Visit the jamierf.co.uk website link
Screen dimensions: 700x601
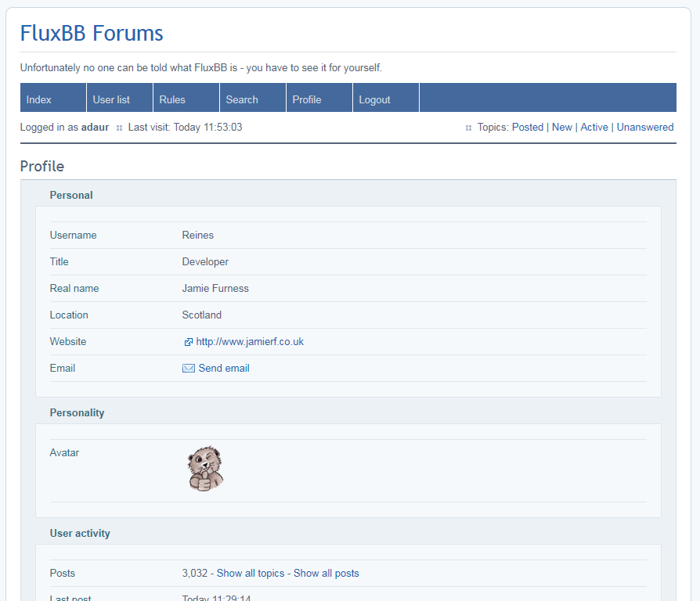click(x=250, y=342)
